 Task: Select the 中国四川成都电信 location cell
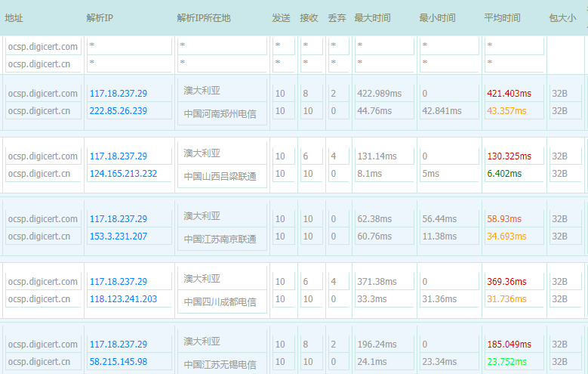pos(220,302)
